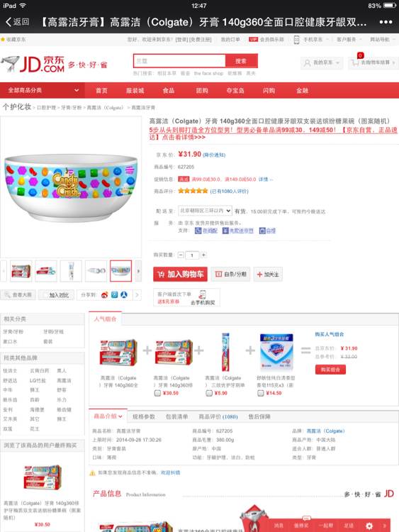Screen dimensions: 399x532
Task: Open the settings gear in bottom toolbar
Action: [369, 526]
